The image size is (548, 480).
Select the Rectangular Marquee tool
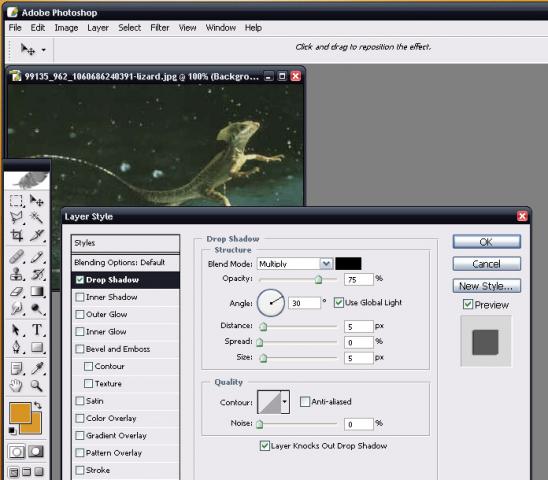coord(16,201)
